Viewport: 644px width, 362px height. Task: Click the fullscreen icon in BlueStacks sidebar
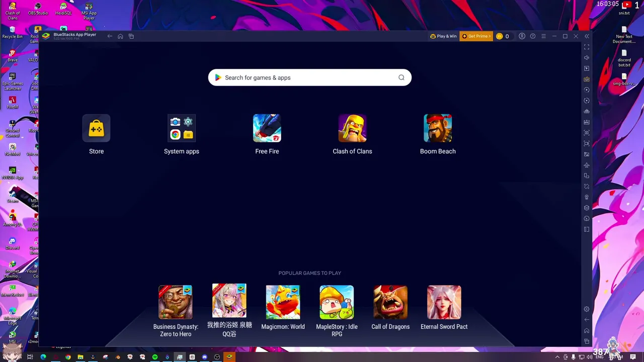[x=587, y=47]
